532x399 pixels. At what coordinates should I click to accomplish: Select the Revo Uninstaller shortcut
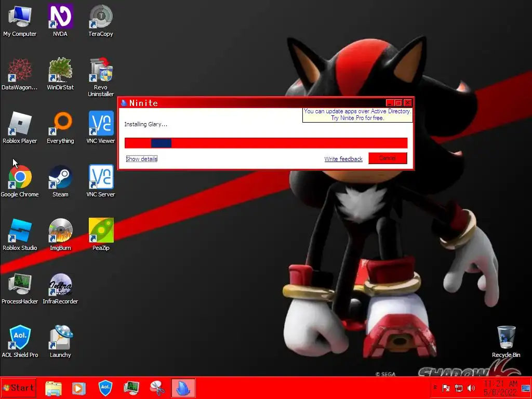101,77
